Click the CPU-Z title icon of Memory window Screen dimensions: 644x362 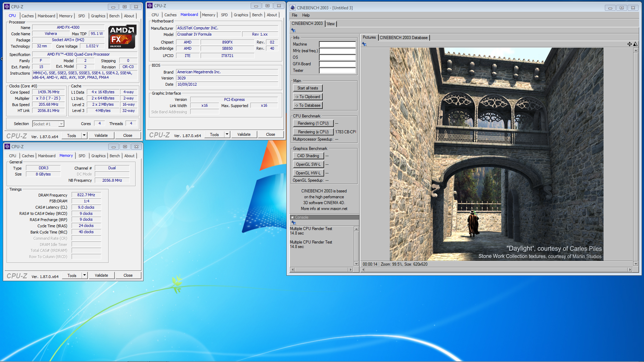click(x=7, y=146)
